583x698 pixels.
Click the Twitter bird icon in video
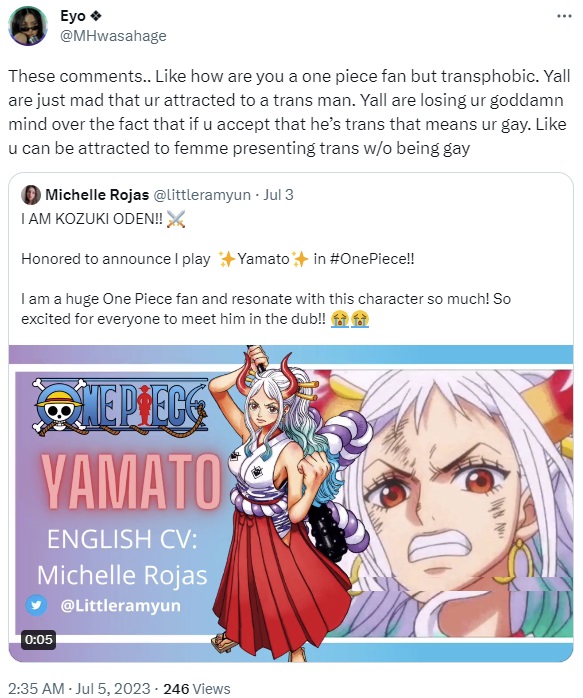tap(36, 605)
